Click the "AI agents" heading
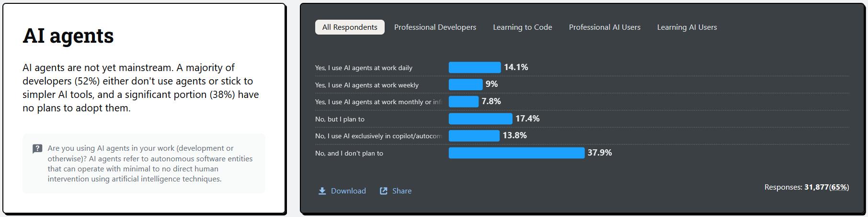868x217 pixels. click(68, 36)
